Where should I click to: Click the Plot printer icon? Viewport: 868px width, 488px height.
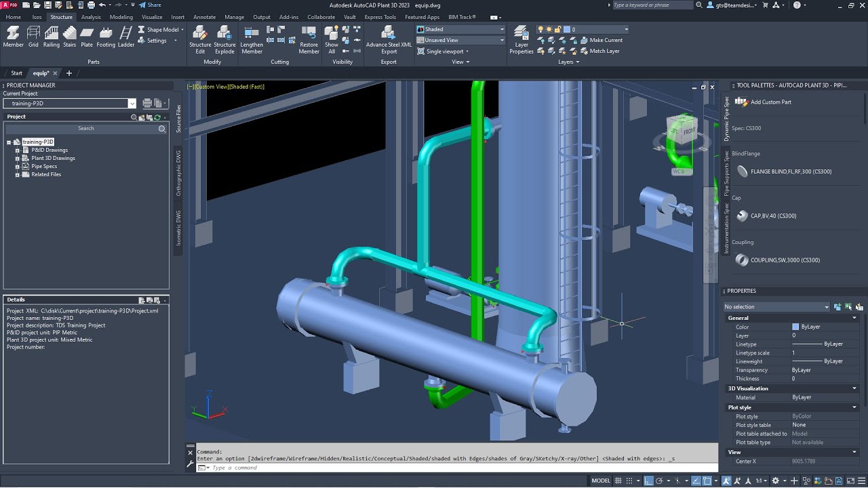91,5
